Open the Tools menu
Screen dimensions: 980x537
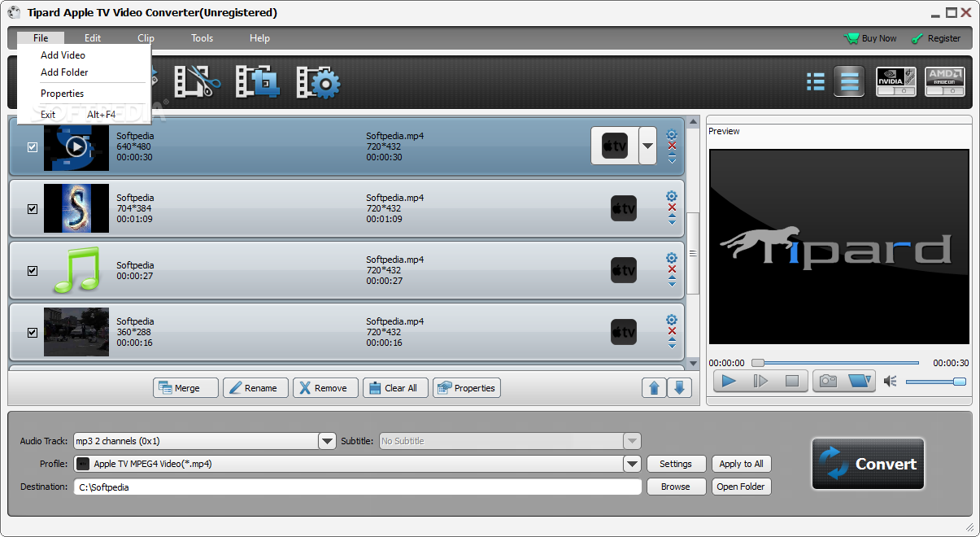coord(203,38)
